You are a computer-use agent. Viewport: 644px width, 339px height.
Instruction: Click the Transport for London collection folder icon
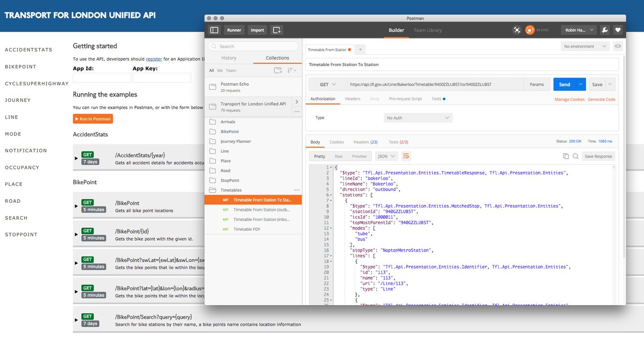(213, 106)
